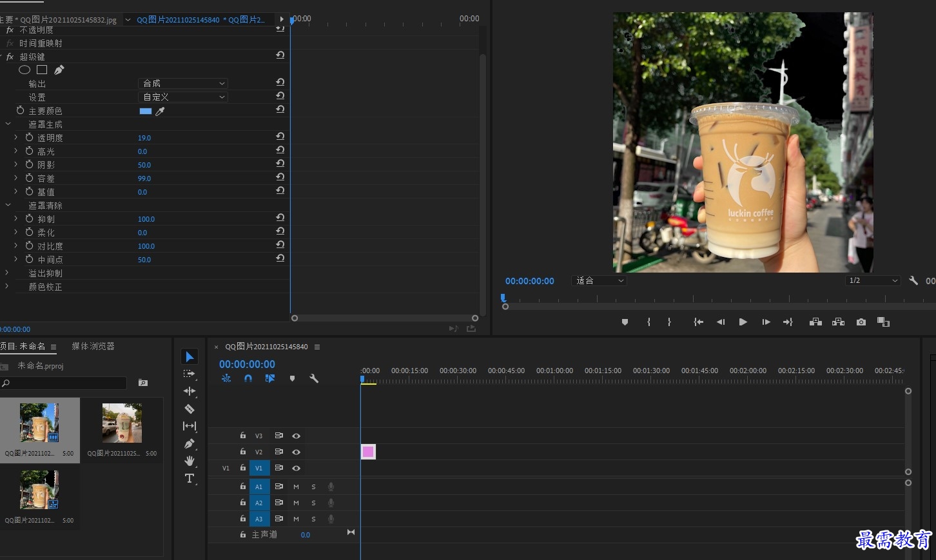This screenshot has height=560, width=936.
Task: Toggle animation stopwatch for 透明度
Action: click(29, 137)
